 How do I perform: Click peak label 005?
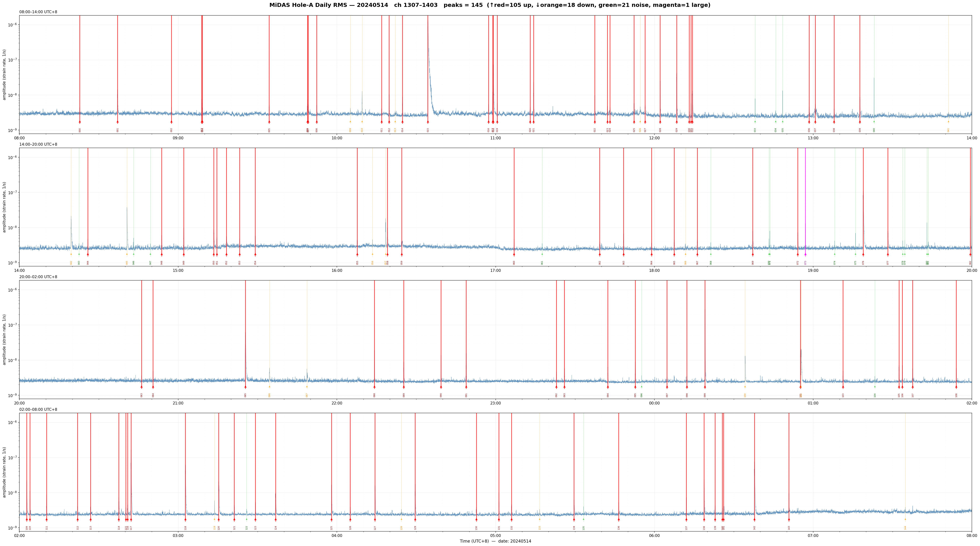pyautogui.click(x=269, y=130)
